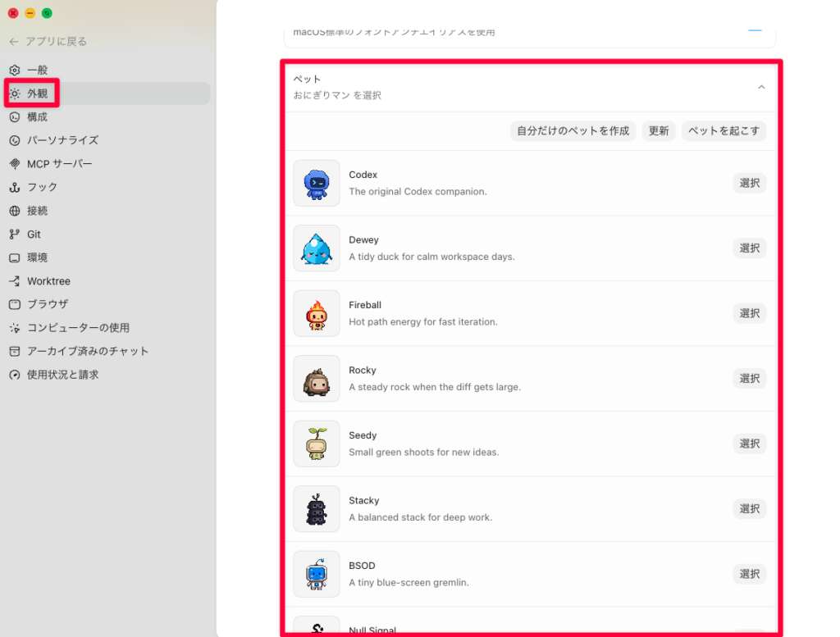Click 'A steady rock when the diff gets large.'
This screenshot has width=840, height=637.
tap(435, 387)
